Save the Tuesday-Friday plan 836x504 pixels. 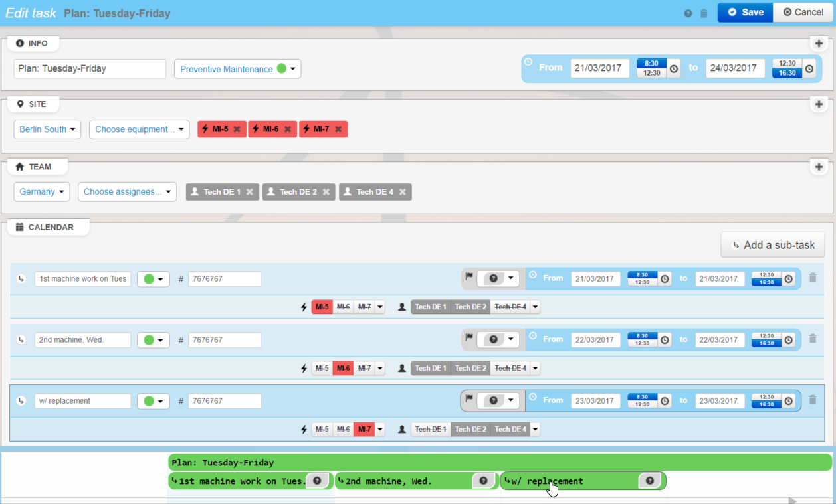coord(744,11)
